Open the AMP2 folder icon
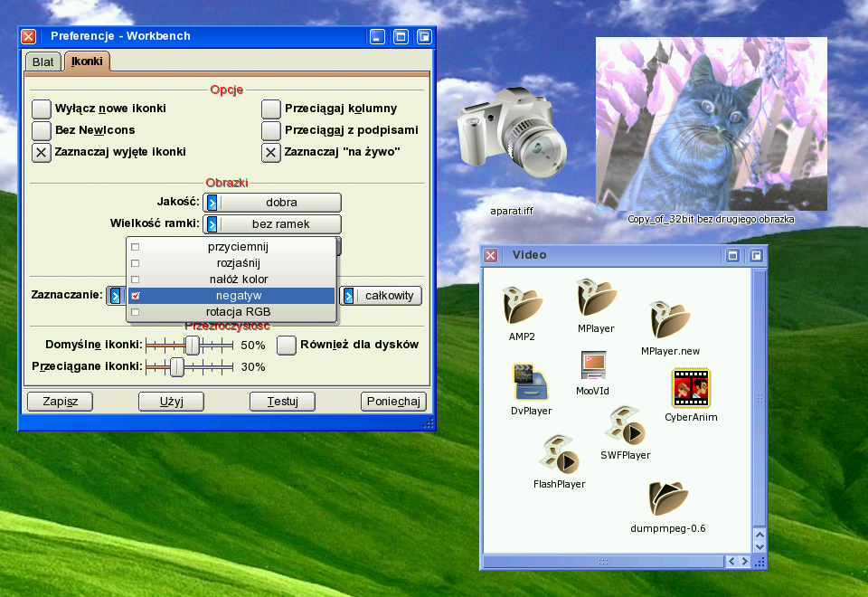The width and height of the screenshot is (868, 597). (523, 305)
